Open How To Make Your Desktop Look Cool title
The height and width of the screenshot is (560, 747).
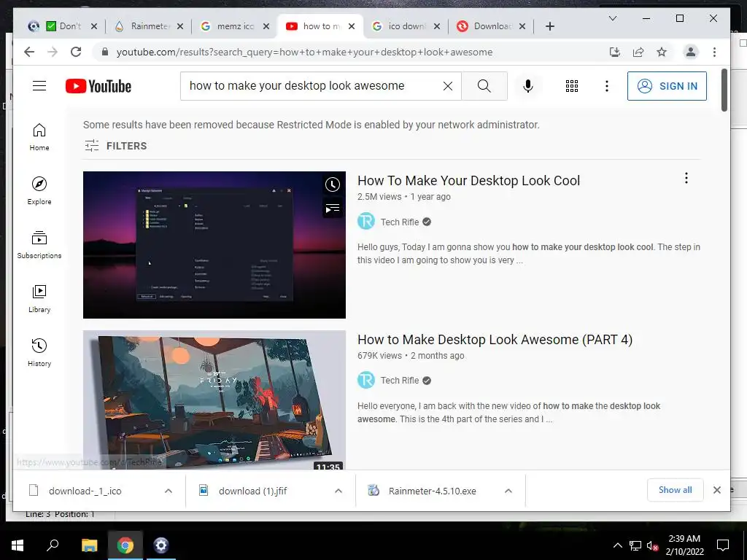point(468,181)
